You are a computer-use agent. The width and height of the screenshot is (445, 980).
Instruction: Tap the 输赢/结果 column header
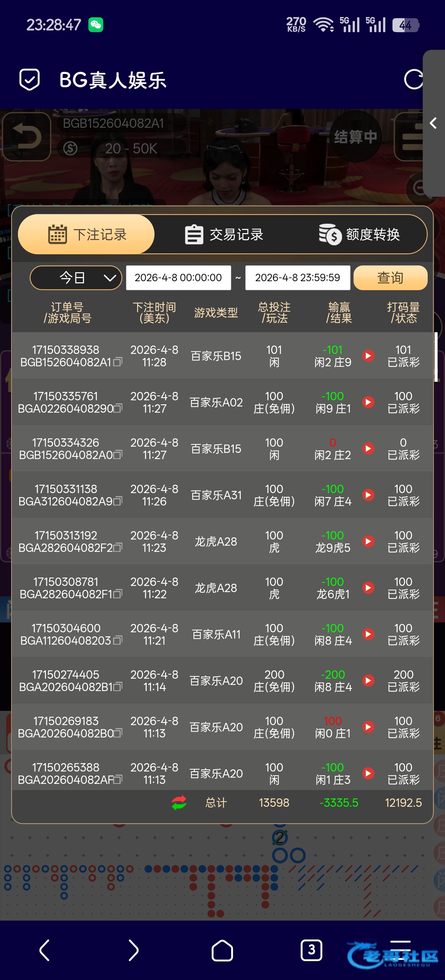[339, 313]
